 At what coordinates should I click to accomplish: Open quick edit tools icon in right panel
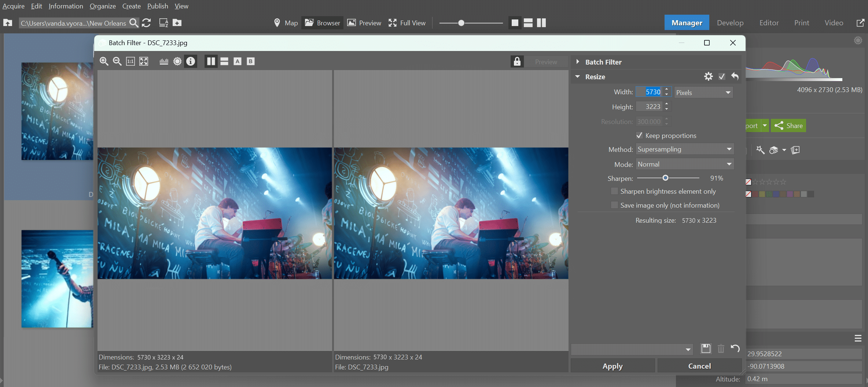pos(760,150)
